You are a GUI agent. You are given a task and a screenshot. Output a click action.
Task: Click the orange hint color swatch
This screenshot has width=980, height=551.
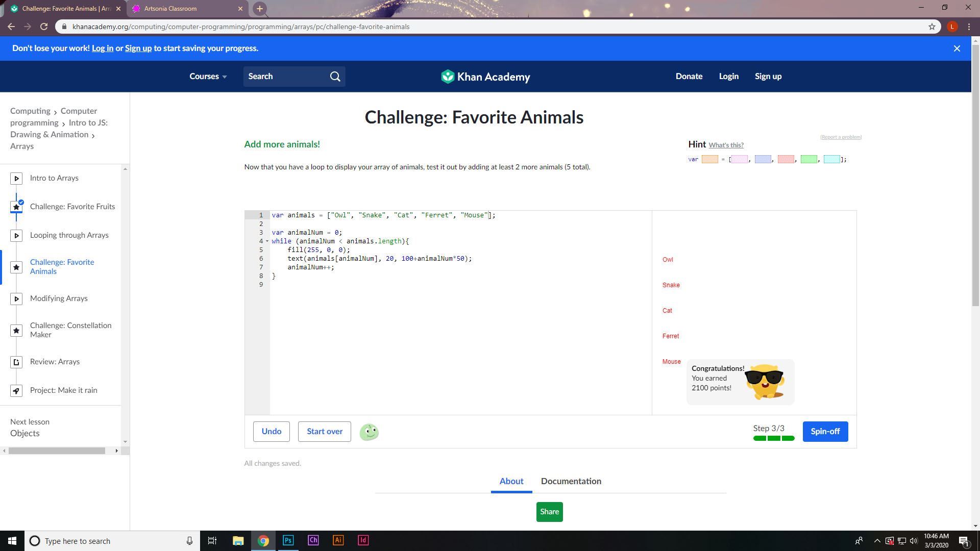[709, 159]
